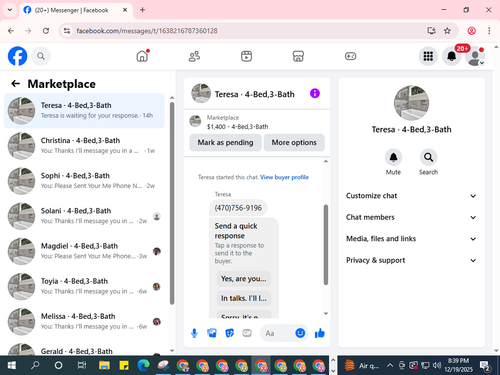Open the site information icon in address bar
The height and width of the screenshot is (375, 500).
[67, 31]
